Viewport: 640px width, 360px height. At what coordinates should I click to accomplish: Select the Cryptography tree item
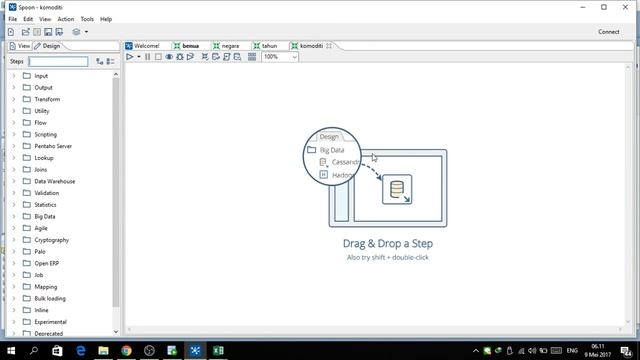(51, 240)
